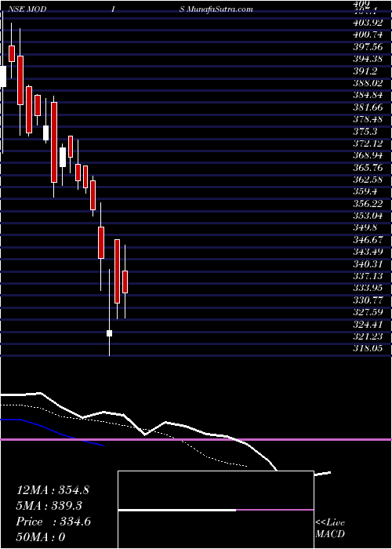Screen dimensions: 392x549
Task: Click the '12MA : 354.8' readout
Action: pos(53,490)
